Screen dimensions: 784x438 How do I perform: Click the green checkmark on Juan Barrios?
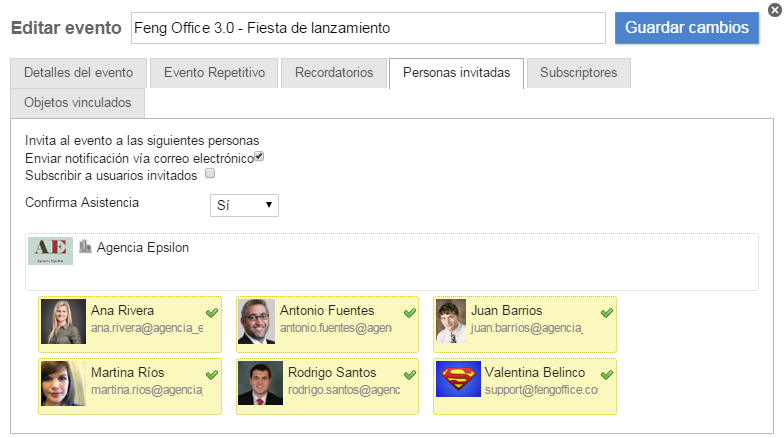[606, 313]
